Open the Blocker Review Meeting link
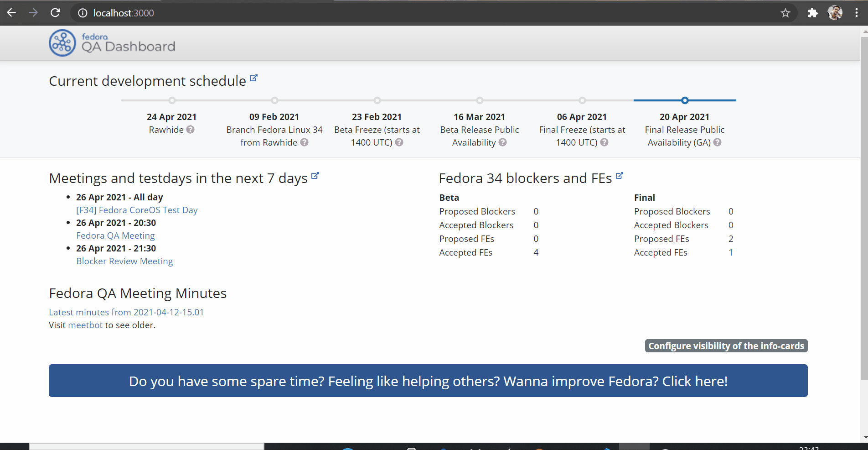868x450 pixels. click(124, 261)
